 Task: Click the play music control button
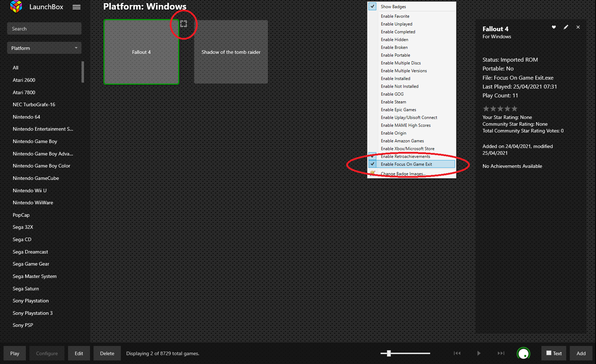[x=479, y=353]
